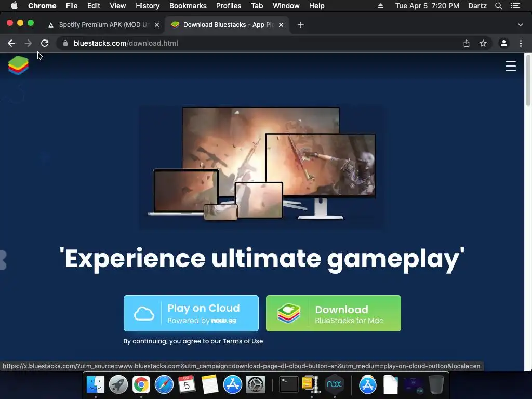Viewport: 532px width, 399px height.
Task: Reload the current page
Action: point(45,43)
